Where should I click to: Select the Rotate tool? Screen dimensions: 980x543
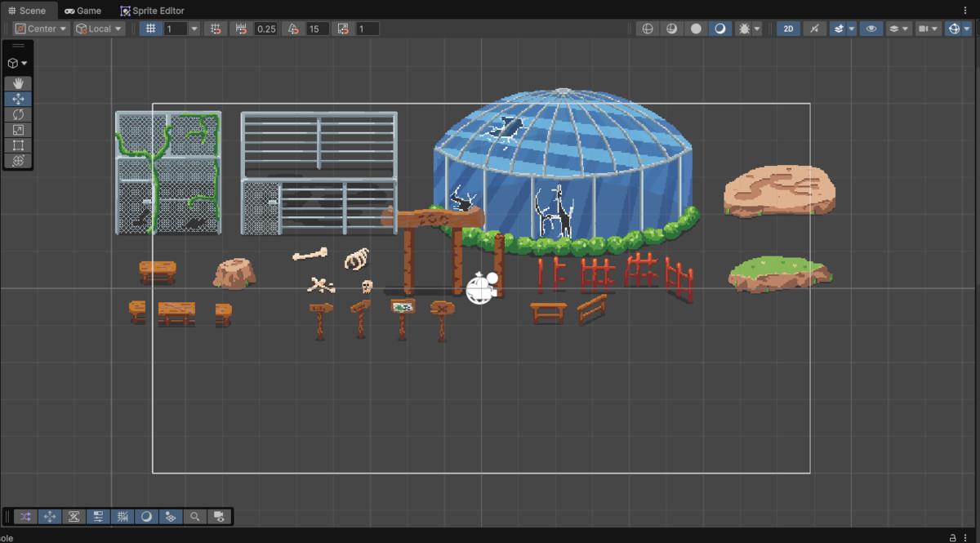[18, 114]
